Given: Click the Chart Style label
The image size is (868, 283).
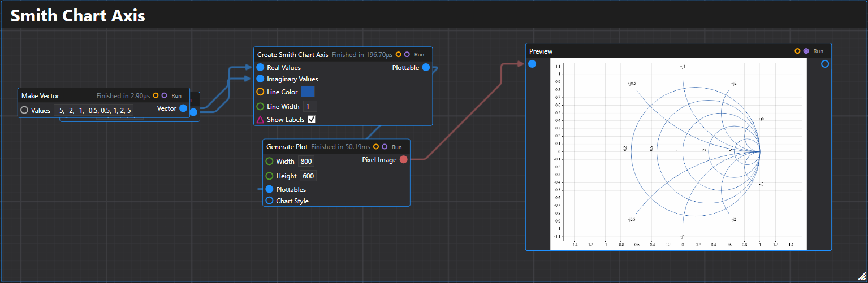Looking at the screenshot, I should 292,201.
